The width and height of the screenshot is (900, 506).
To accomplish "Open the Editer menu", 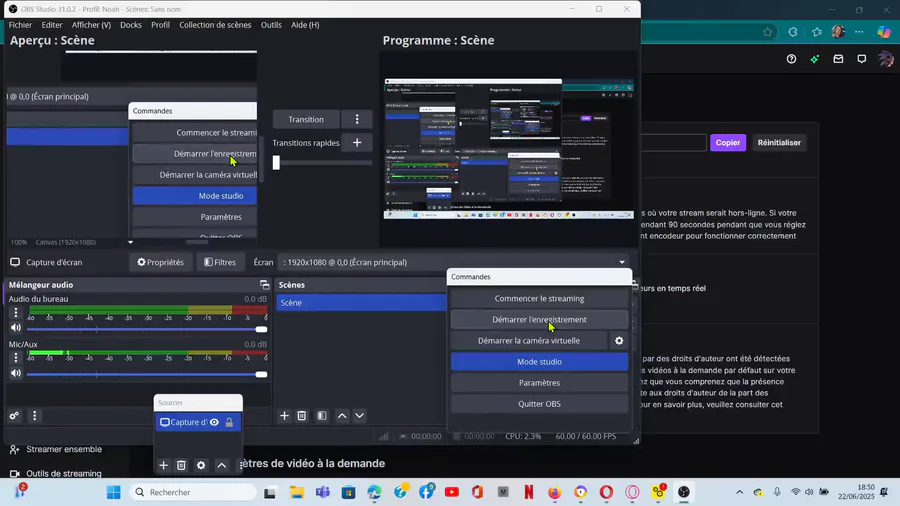I will pos(52,25).
